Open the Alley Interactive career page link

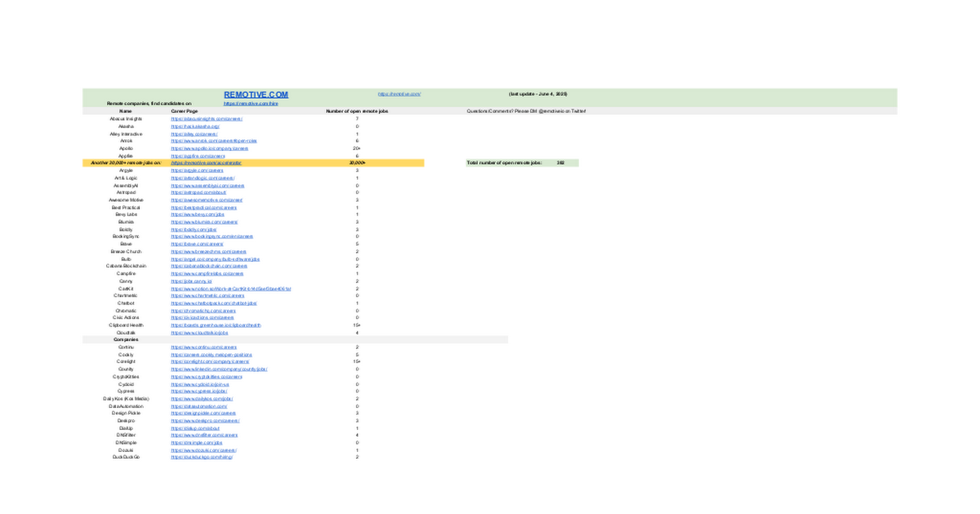194,134
